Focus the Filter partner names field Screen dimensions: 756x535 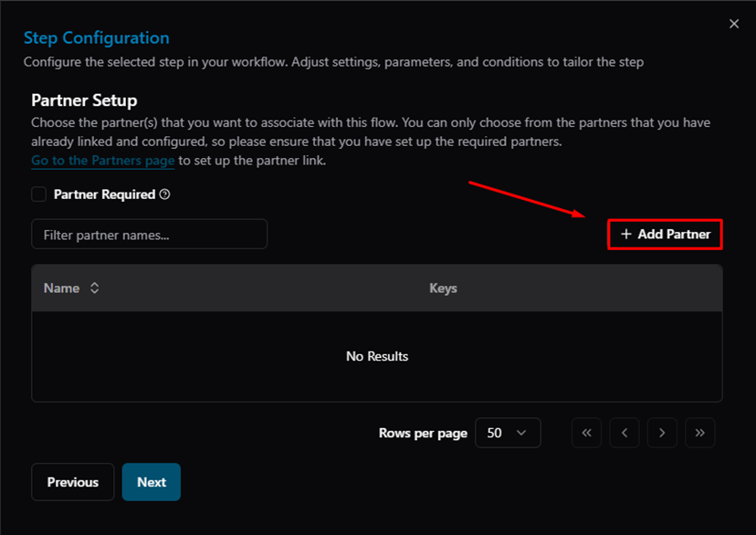coord(149,235)
